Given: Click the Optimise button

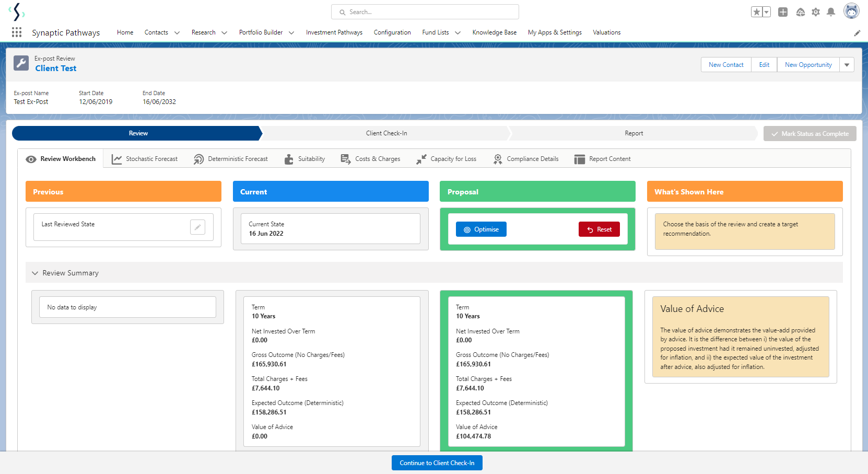Looking at the screenshot, I should click(481, 229).
